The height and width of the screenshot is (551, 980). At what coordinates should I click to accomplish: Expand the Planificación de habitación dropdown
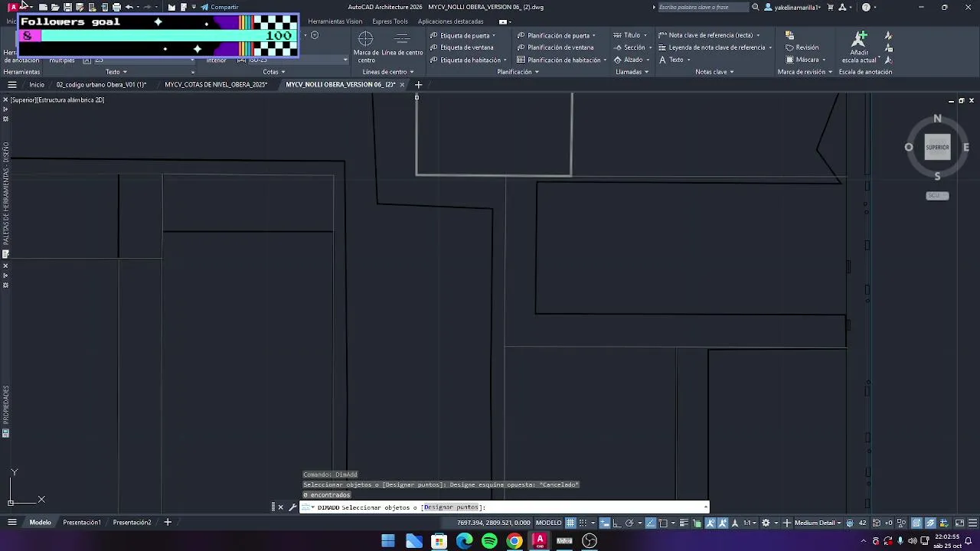(605, 60)
